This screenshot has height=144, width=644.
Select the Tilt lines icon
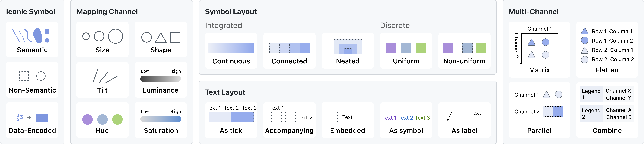point(102,76)
